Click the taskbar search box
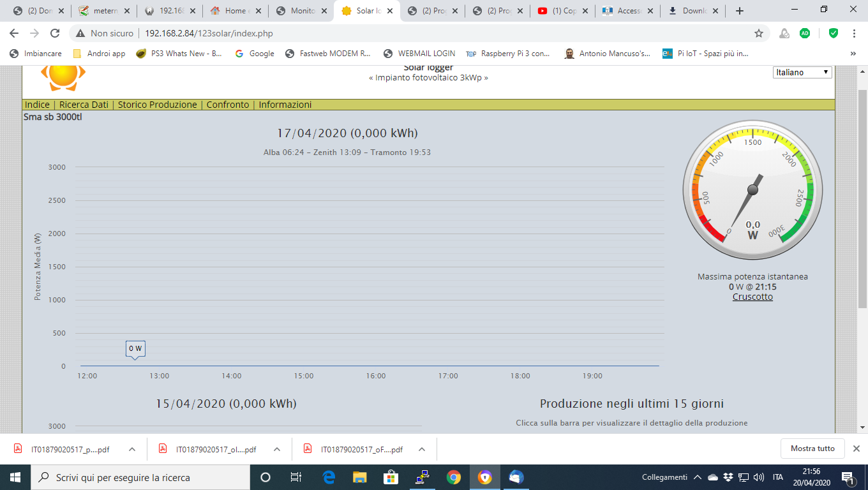 140,477
